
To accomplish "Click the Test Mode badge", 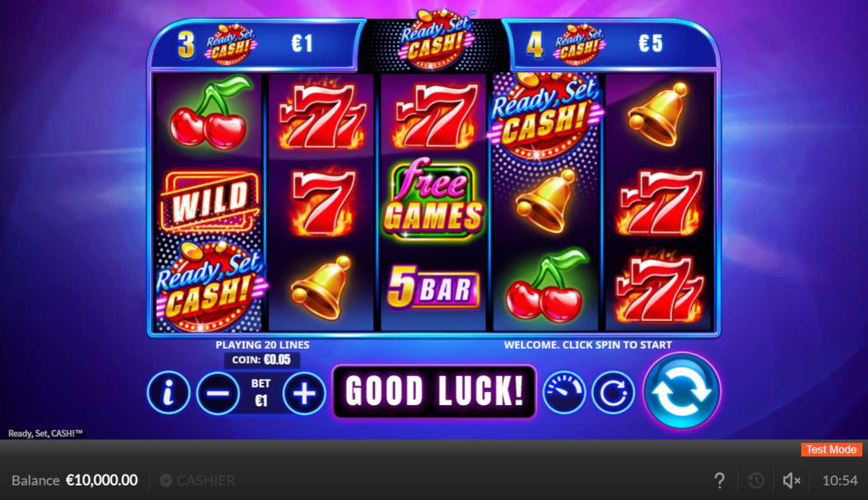I will pyautogui.click(x=831, y=449).
